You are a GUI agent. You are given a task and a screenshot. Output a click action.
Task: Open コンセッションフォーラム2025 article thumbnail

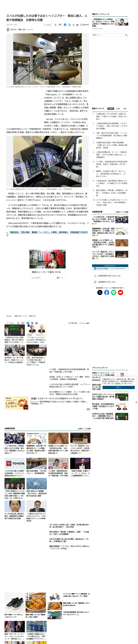[37, 330]
